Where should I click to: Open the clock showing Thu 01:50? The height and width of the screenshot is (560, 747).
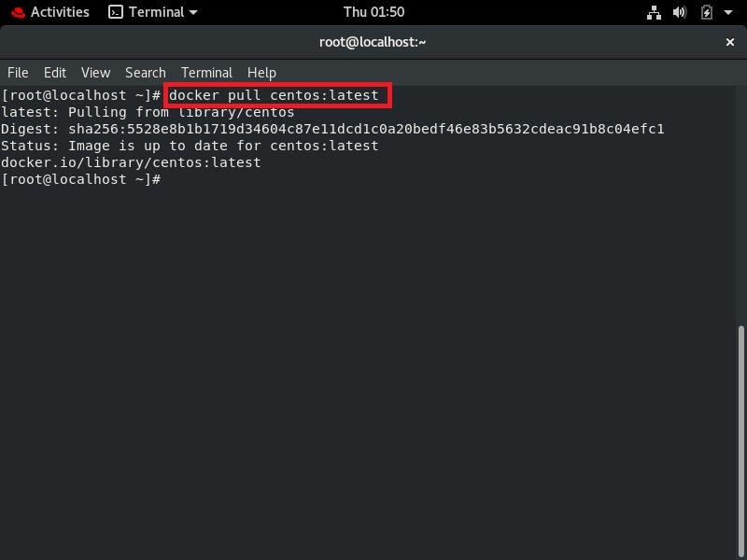[374, 12]
